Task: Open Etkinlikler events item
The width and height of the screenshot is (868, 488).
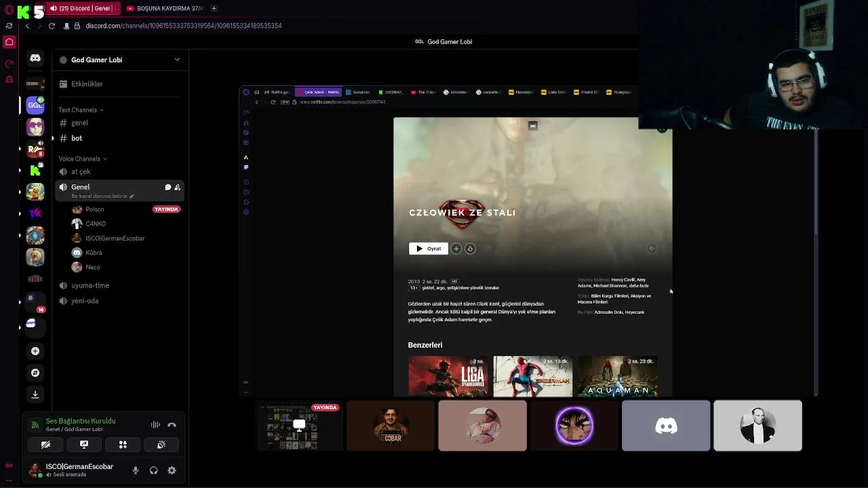Action: point(119,84)
